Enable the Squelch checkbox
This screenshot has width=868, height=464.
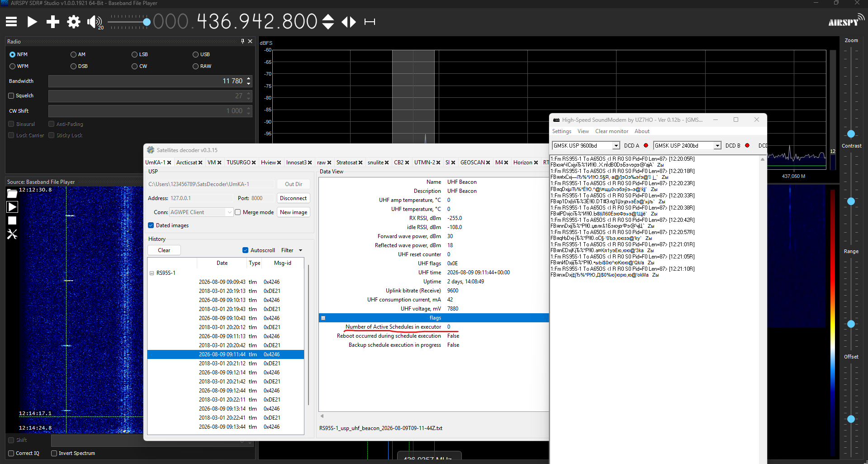(11, 96)
